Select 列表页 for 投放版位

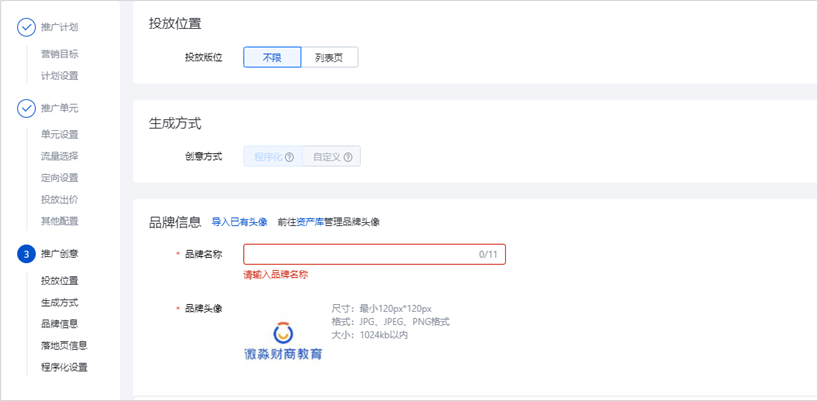[329, 58]
